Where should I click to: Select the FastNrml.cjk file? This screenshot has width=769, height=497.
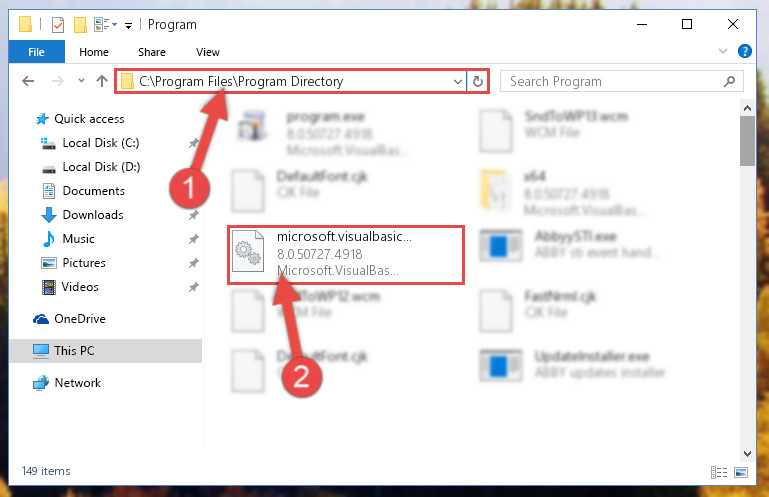(x=539, y=310)
